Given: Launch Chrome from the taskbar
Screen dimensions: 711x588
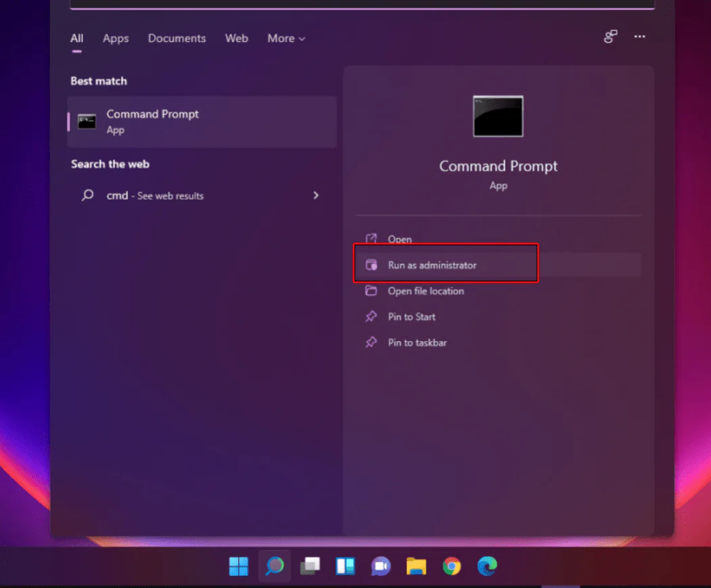Looking at the screenshot, I should [x=451, y=566].
